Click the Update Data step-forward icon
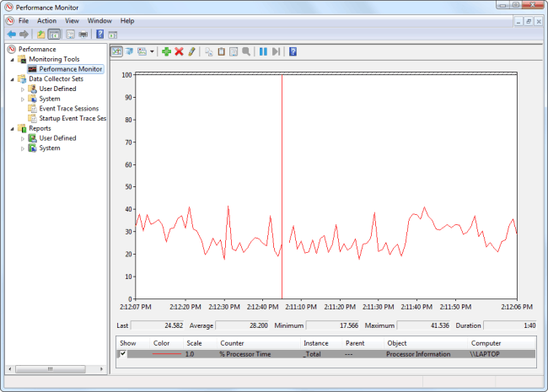 (276, 51)
